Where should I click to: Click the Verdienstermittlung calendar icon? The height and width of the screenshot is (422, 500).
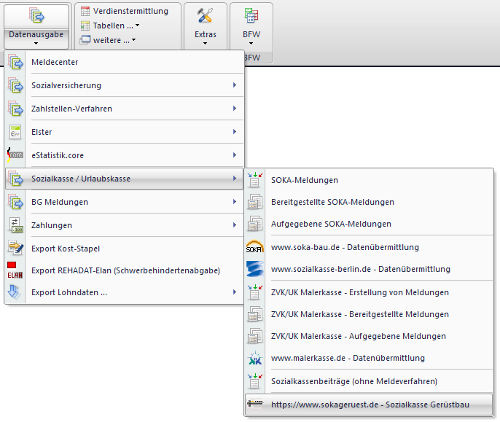(x=85, y=11)
